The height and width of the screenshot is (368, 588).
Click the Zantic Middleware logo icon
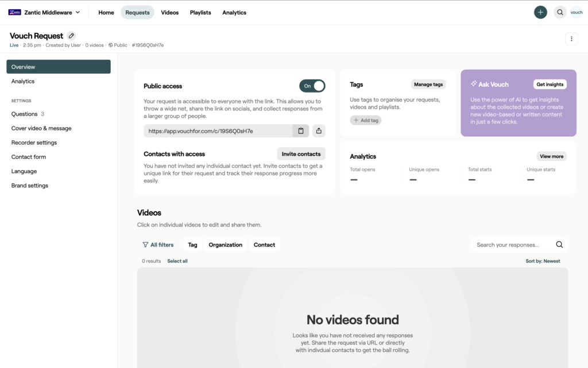tap(14, 13)
